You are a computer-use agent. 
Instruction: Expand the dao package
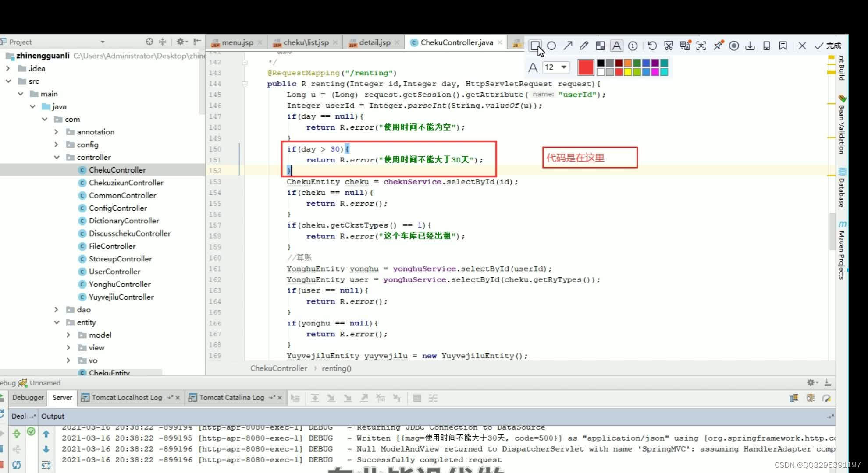pyautogui.click(x=56, y=310)
